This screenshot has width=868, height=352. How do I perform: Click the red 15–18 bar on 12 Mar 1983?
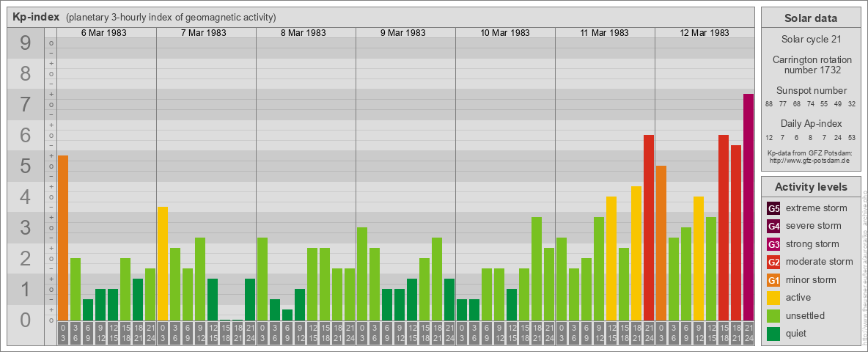[724, 227]
